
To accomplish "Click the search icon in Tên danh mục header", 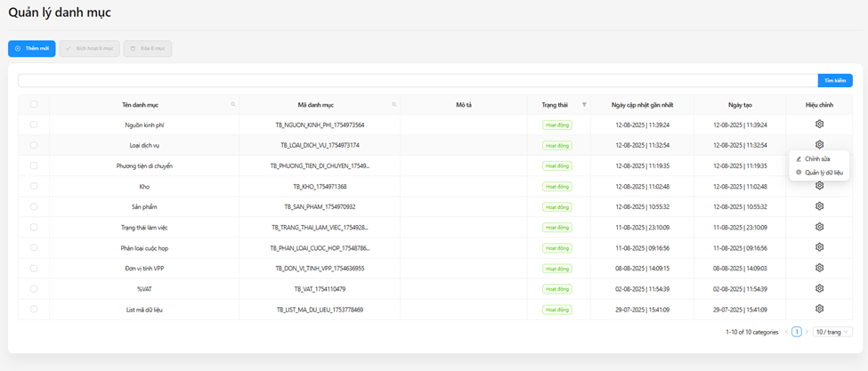I will (x=233, y=105).
